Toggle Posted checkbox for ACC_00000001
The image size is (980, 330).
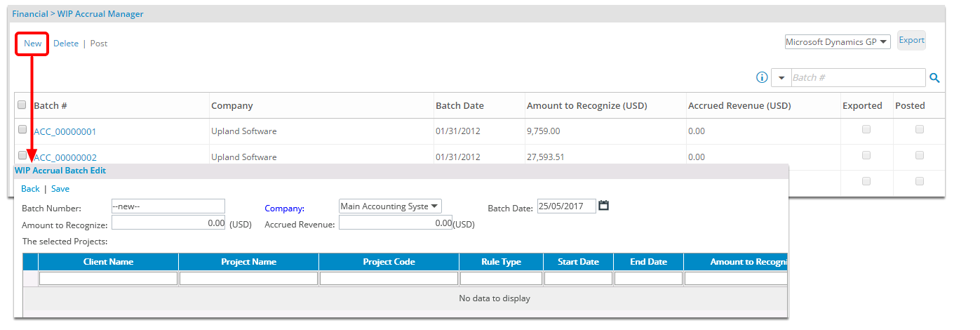(920, 129)
